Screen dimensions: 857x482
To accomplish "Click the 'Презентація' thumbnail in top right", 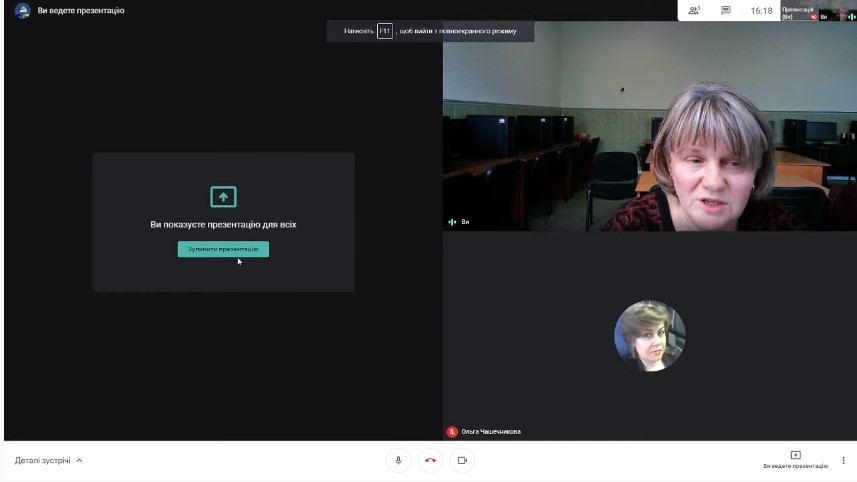I will coord(798,11).
